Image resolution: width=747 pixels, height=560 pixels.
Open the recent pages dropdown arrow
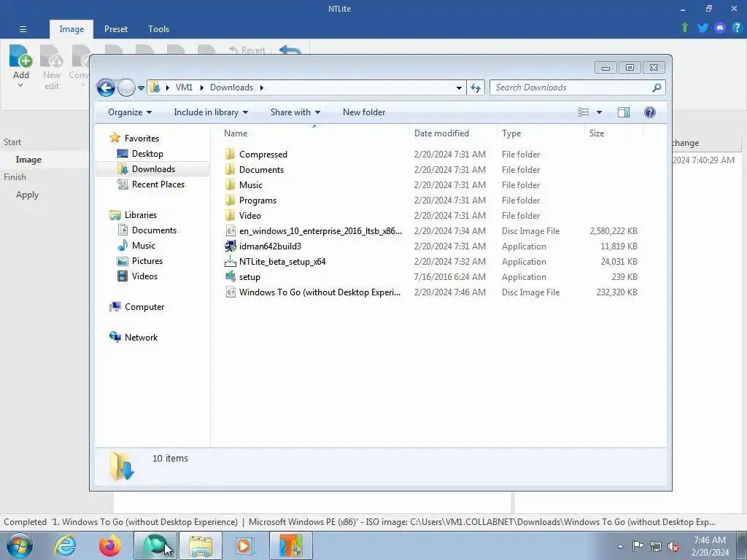click(x=141, y=87)
